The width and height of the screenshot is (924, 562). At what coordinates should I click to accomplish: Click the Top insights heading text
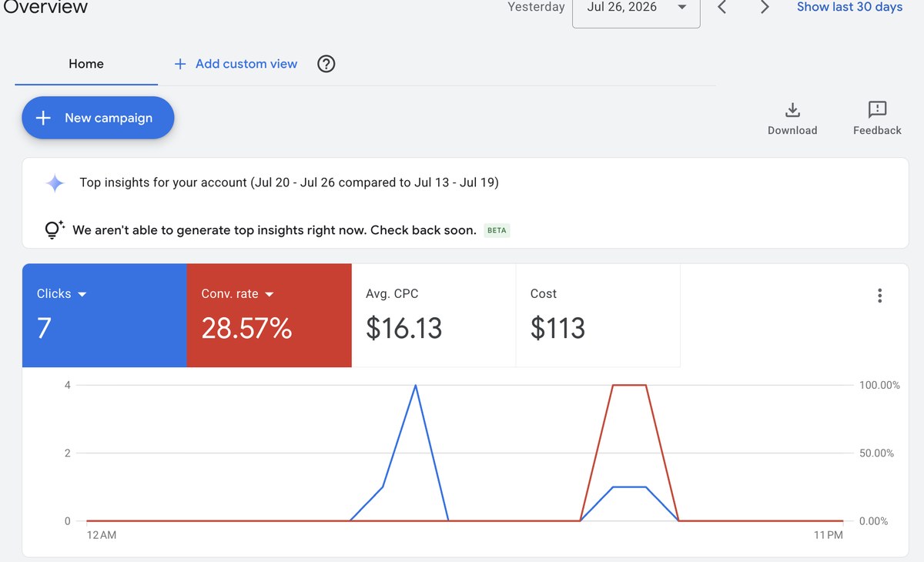pos(289,183)
